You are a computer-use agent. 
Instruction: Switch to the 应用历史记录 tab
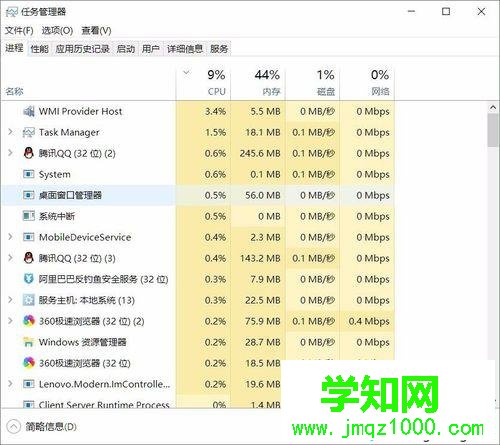(x=82, y=49)
